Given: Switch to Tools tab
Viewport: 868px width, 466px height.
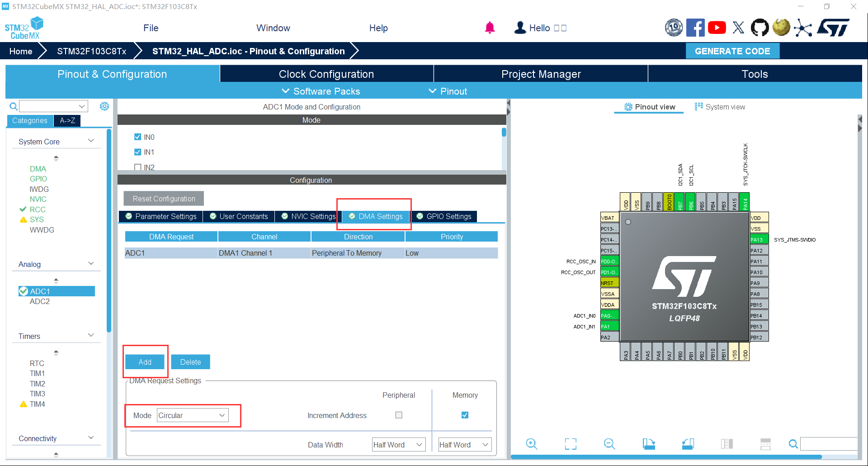Looking at the screenshot, I should click(x=755, y=74).
